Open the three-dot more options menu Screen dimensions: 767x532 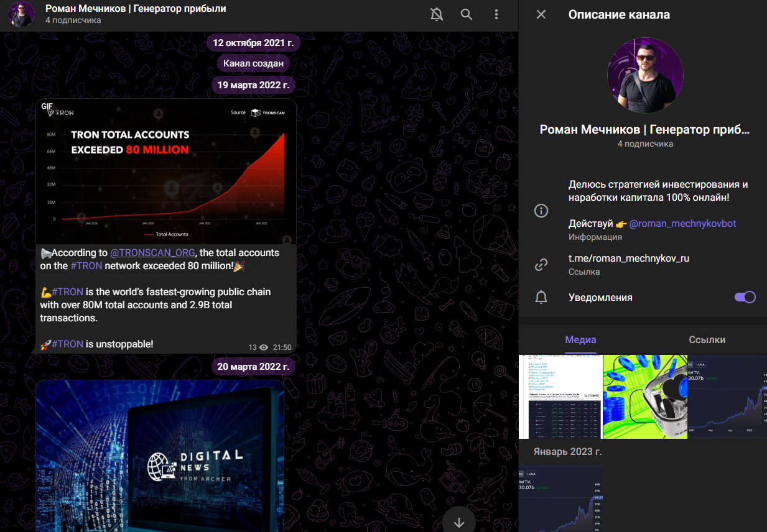(496, 14)
